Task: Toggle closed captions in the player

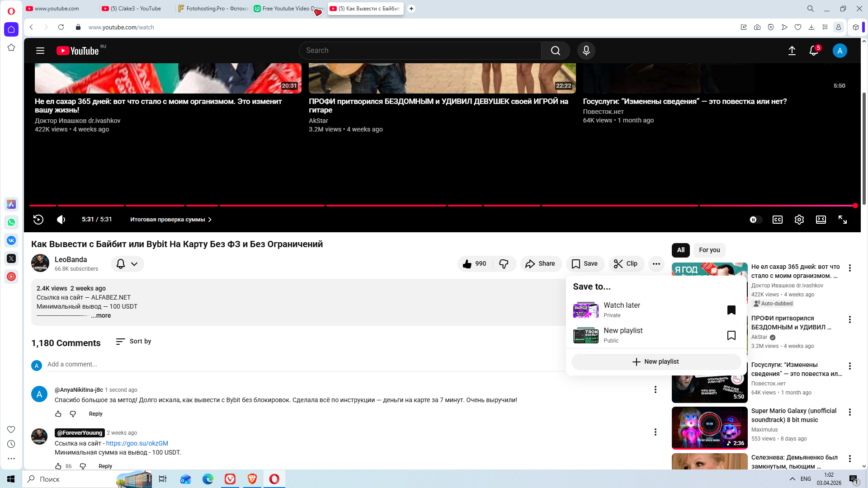Action: click(777, 220)
